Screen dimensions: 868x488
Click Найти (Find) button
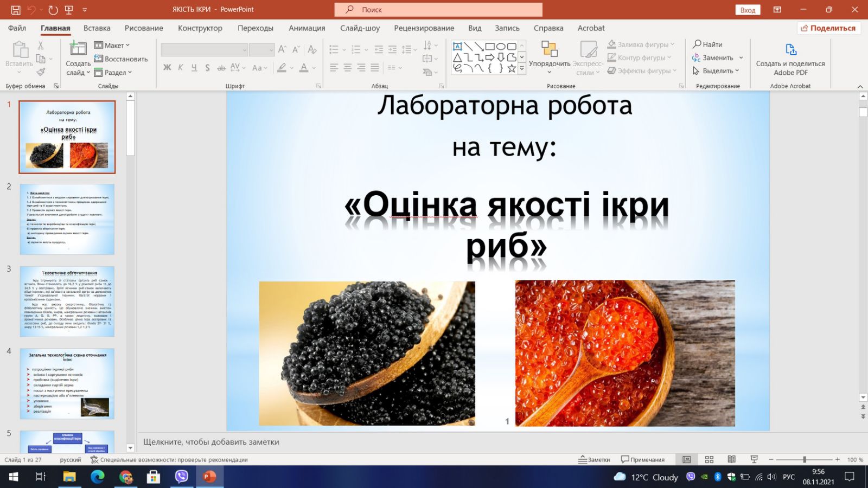707,44
